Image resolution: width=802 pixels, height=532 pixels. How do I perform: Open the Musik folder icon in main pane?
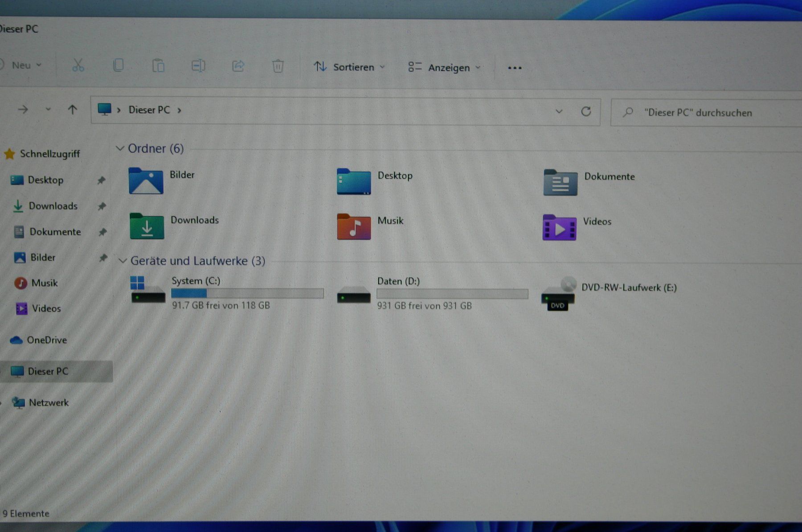(354, 227)
